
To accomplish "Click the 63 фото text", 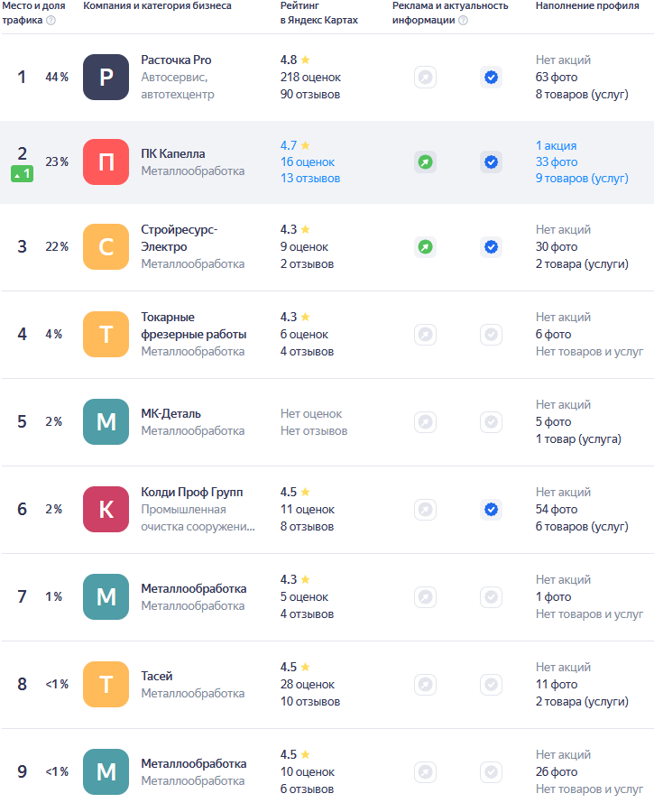I will 557,78.
